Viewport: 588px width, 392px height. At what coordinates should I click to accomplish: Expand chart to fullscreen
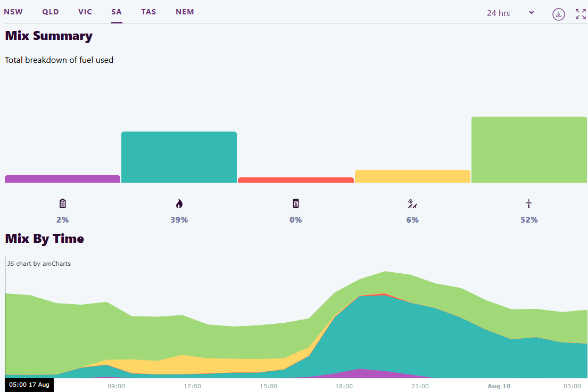point(581,14)
